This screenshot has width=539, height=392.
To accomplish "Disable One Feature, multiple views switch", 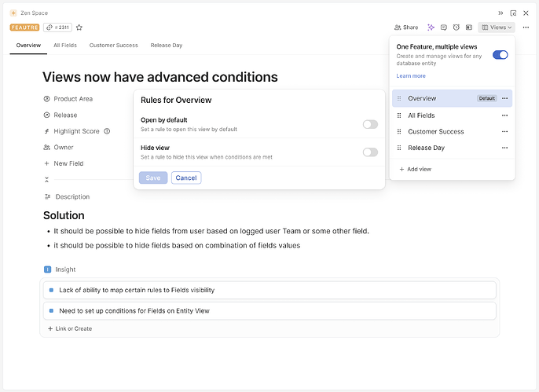I will coord(500,55).
